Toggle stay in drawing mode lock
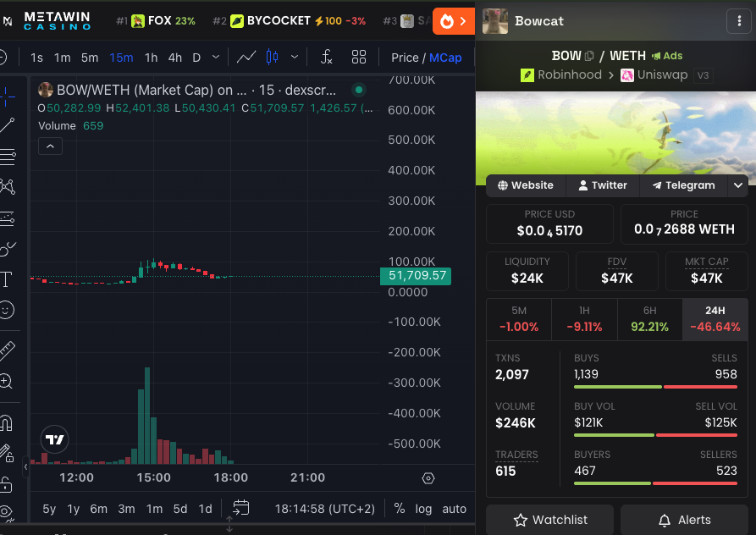This screenshot has height=535, width=756. click(x=6, y=453)
